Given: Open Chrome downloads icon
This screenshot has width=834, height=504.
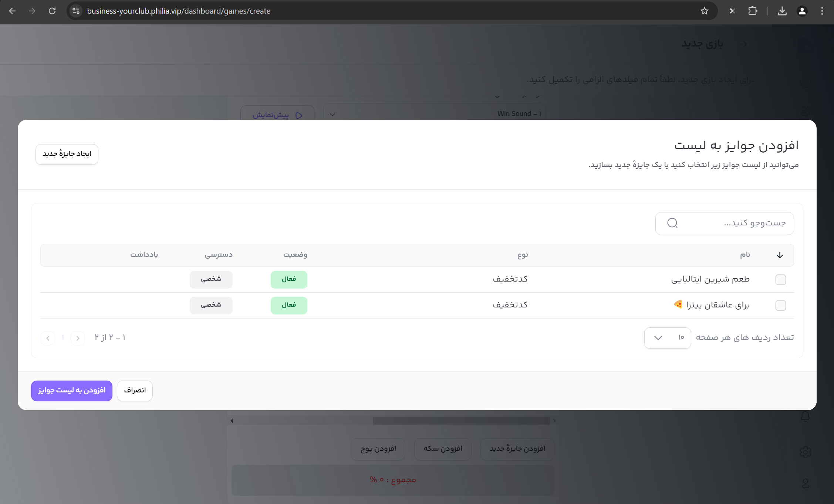Looking at the screenshot, I should point(782,11).
